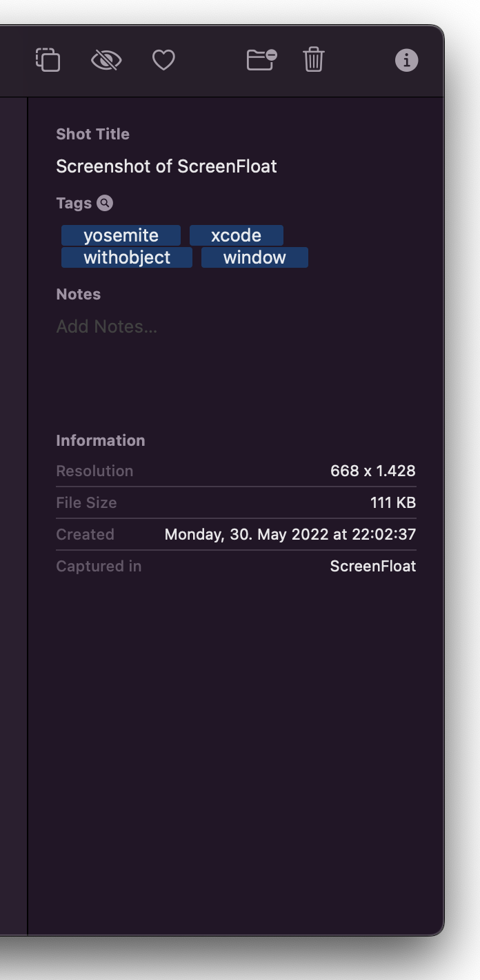This screenshot has width=480, height=980.
Task: Click the Tags section label
Action: tap(74, 203)
